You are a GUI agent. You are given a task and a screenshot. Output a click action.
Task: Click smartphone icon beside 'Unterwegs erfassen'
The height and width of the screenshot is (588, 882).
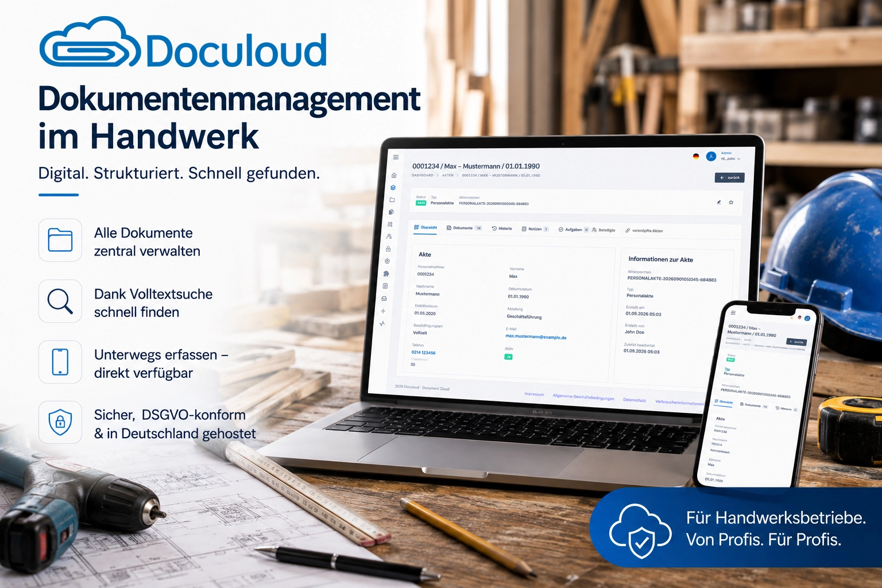pyautogui.click(x=60, y=362)
